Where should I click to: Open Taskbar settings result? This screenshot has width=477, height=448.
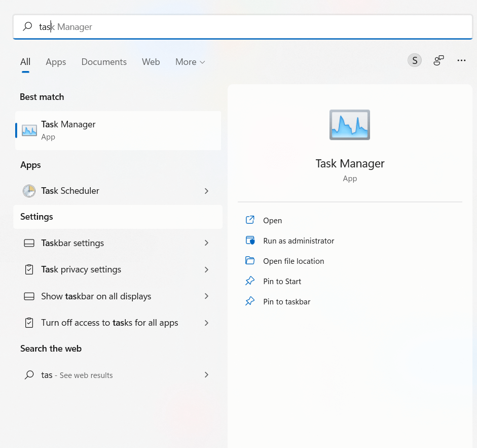pyautogui.click(x=118, y=243)
